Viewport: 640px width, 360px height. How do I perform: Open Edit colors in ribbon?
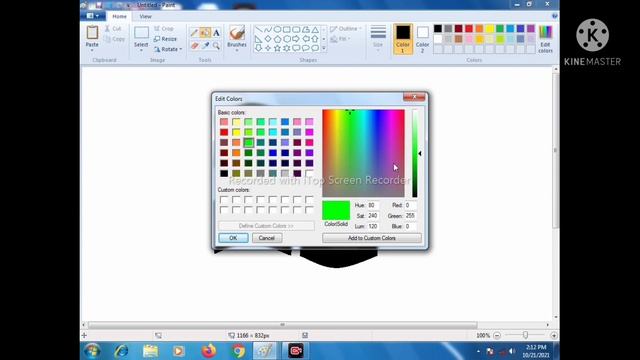(x=545, y=39)
